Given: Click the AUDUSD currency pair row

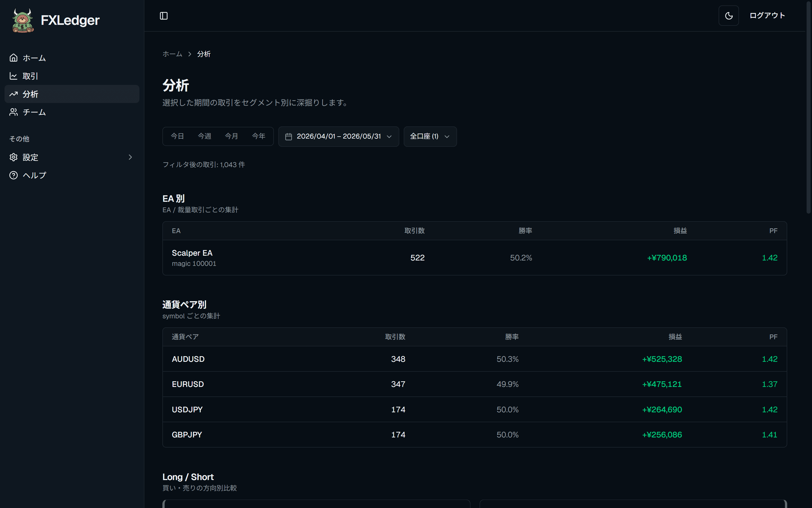Looking at the screenshot, I should [x=475, y=359].
